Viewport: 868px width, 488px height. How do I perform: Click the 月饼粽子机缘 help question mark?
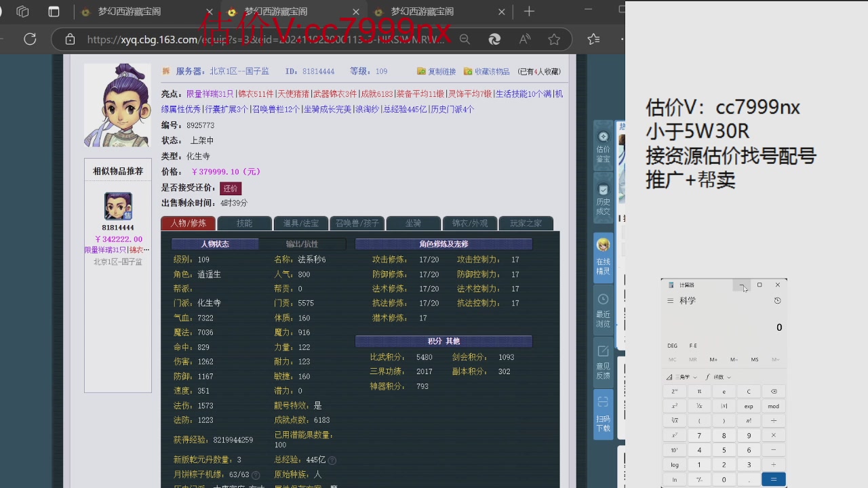tap(256, 475)
